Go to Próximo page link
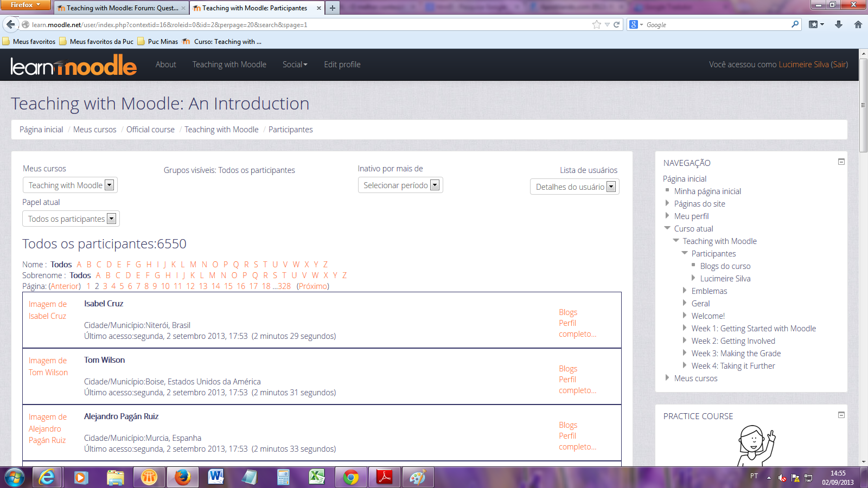868x488 pixels. [313, 286]
